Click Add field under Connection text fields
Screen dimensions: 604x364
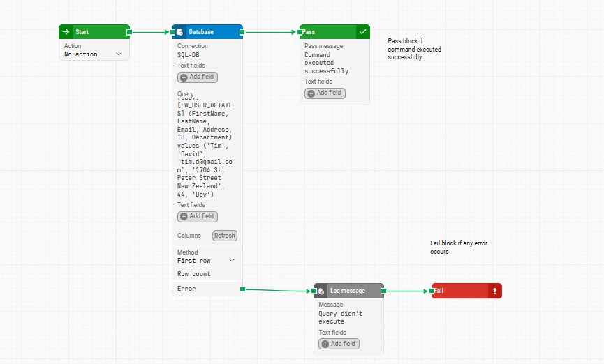coord(198,77)
